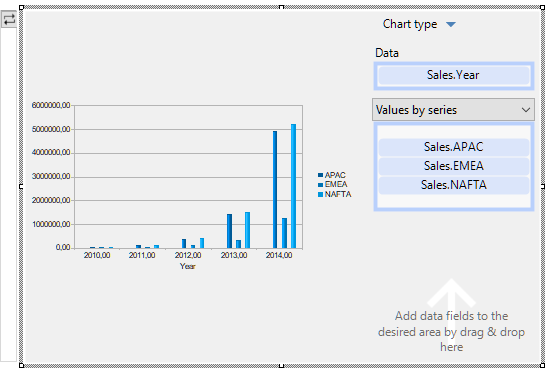Click the NAFTA legend label
The height and width of the screenshot is (373, 553).
pos(338,194)
